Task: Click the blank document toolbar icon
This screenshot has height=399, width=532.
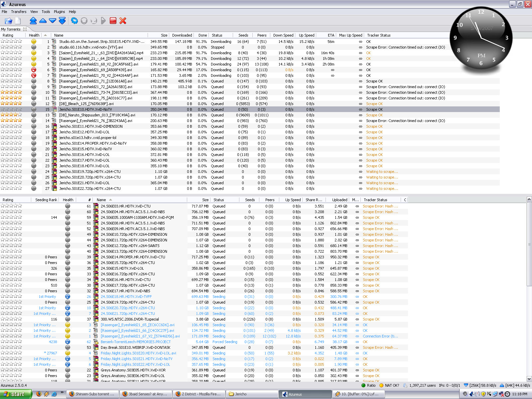Action: pyautogui.click(x=18, y=21)
